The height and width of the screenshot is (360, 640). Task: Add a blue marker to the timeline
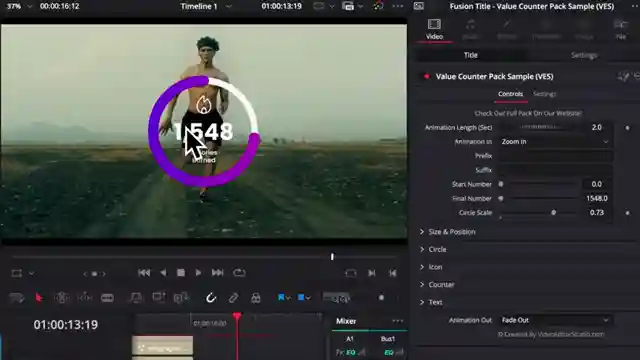(301, 298)
